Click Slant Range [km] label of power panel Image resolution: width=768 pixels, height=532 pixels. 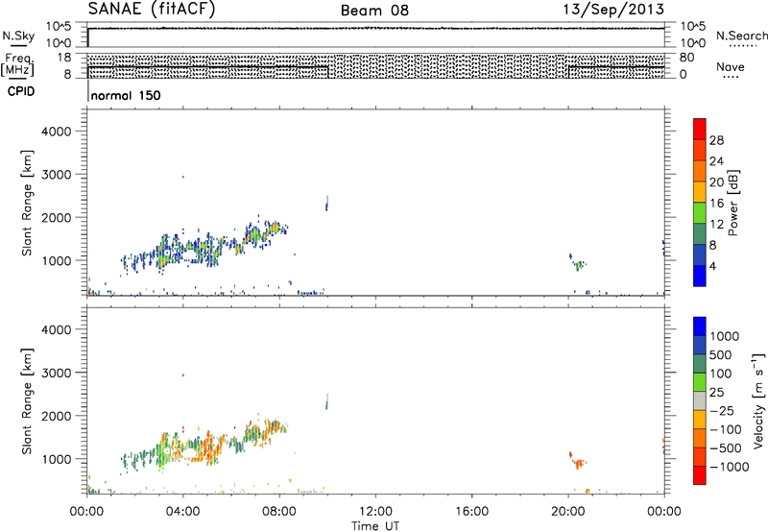coord(27,203)
